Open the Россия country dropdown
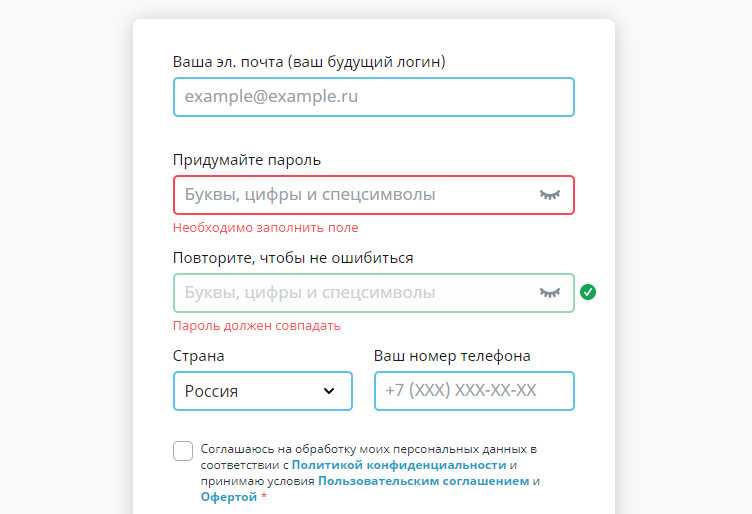The image size is (752, 514). pos(262,391)
